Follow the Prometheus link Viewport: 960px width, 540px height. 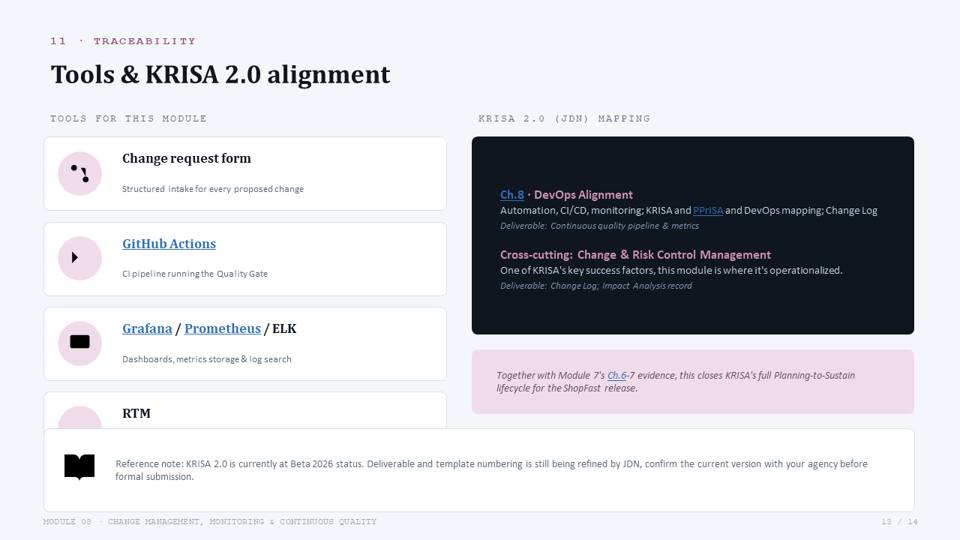click(x=222, y=329)
